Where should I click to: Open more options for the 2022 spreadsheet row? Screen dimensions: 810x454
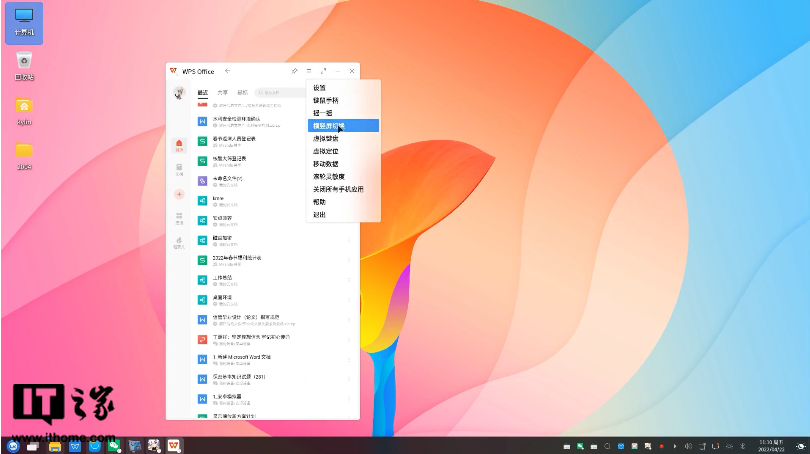pyautogui.click(x=349, y=260)
